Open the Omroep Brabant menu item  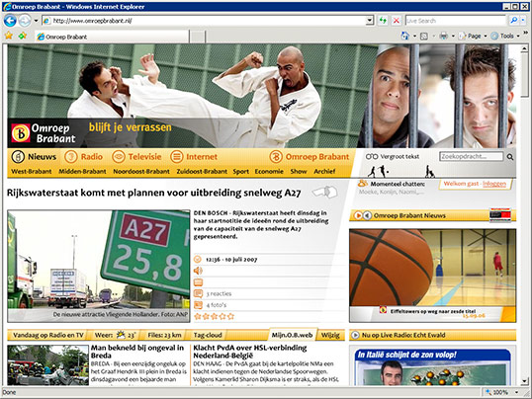pos(310,157)
